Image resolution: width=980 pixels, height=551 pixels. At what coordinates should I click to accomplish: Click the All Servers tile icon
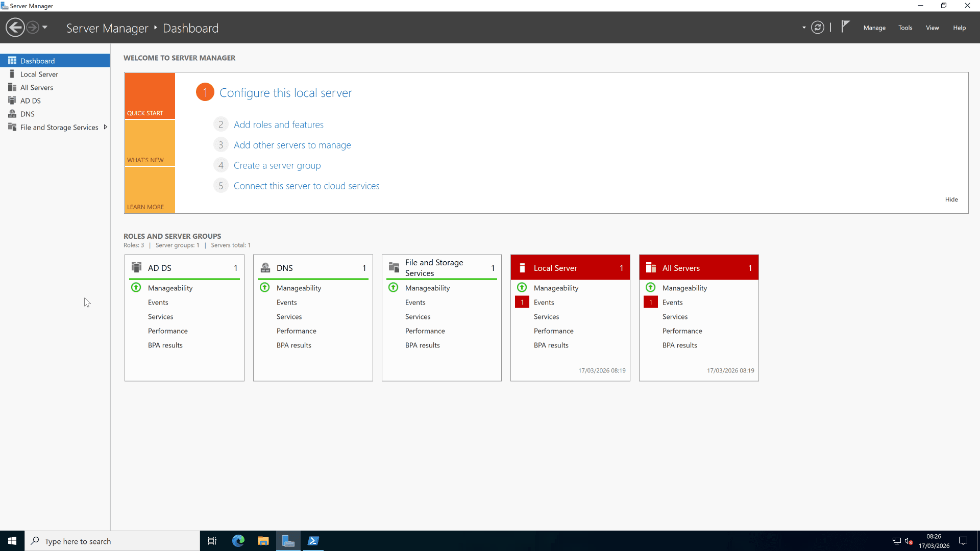click(x=651, y=267)
